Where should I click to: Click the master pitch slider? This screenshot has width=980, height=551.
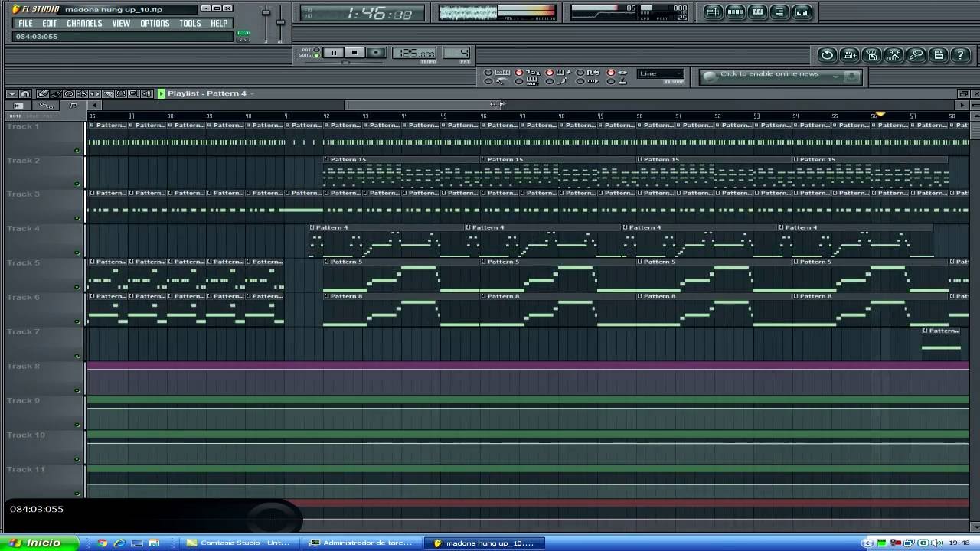tap(280, 23)
